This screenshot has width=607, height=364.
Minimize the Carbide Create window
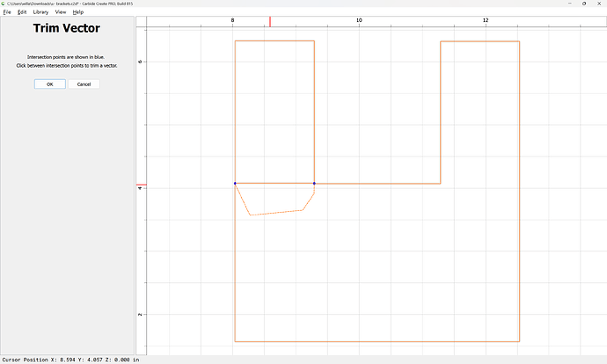[x=570, y=4]
